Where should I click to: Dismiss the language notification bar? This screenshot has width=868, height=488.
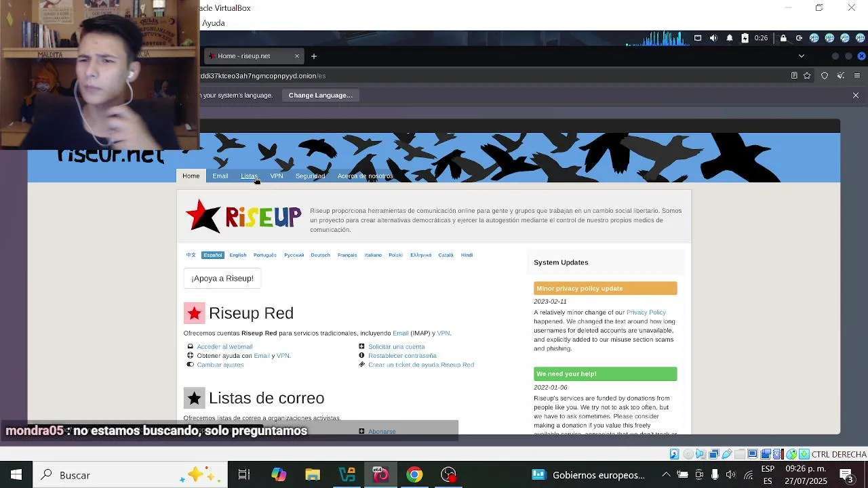click(856, 96)
